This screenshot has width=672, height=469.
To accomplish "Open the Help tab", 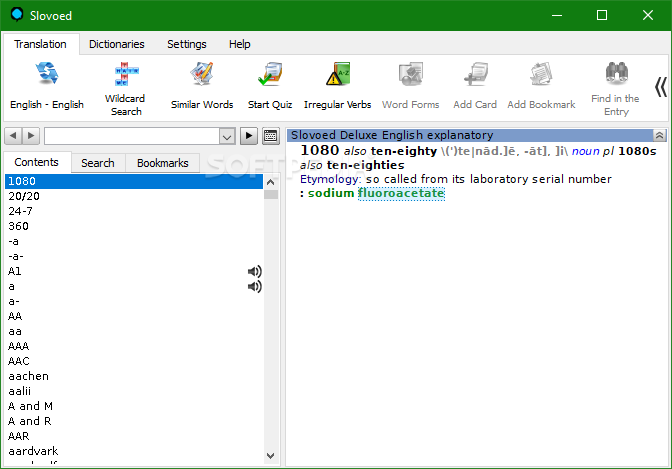I will coord(239,44).
